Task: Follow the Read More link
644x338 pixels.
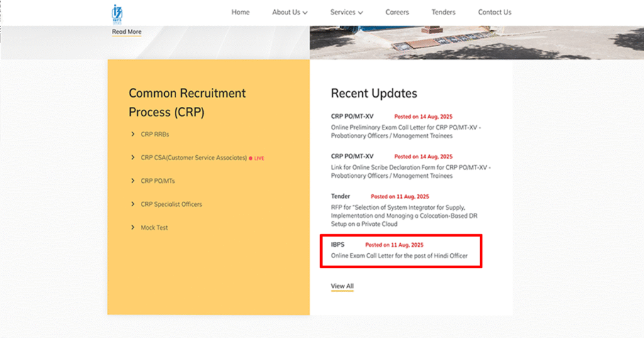Action: tap(126, 32)
